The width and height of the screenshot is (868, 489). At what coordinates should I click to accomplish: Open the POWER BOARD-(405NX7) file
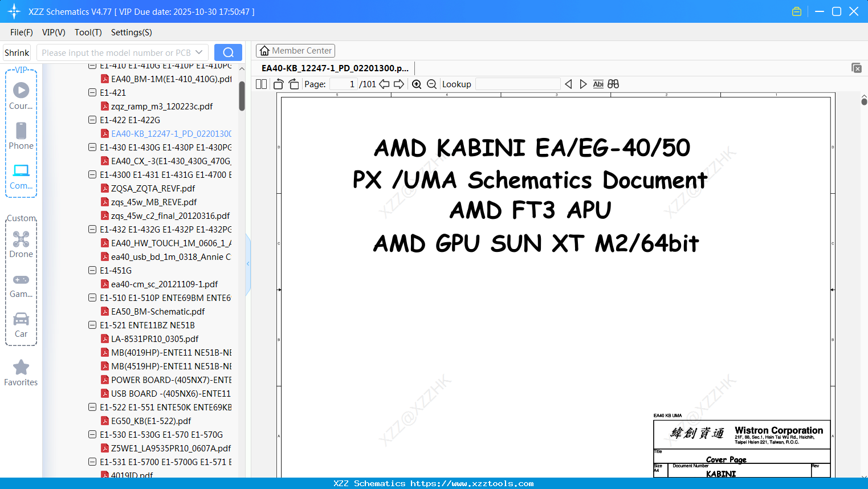(171, 380)
